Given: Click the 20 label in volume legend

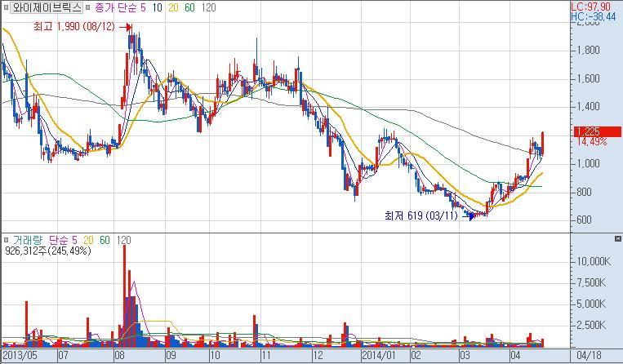Looking at the screenshot, I should [x=88, y=240].
